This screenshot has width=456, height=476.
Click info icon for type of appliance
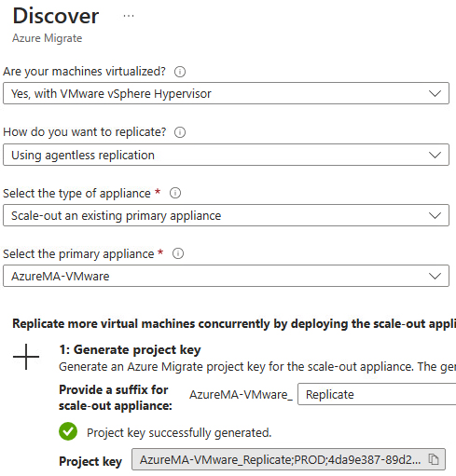(175, 193)
